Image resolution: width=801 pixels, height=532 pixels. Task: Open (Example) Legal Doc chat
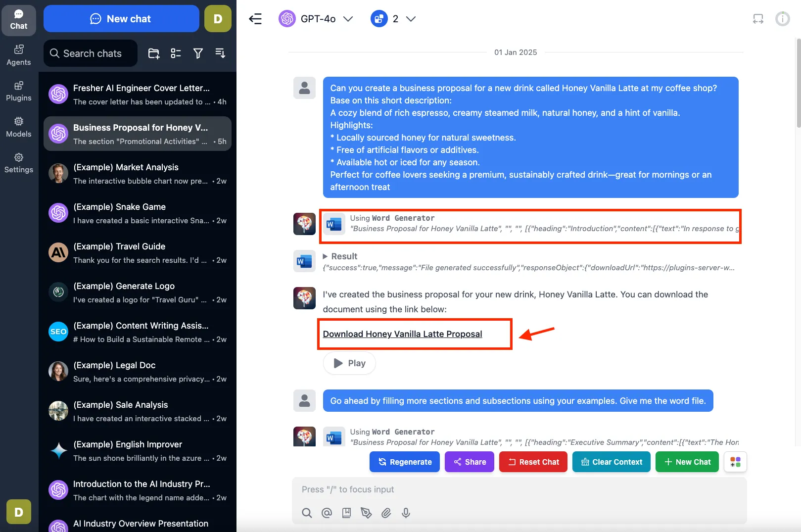pos(138,371)
